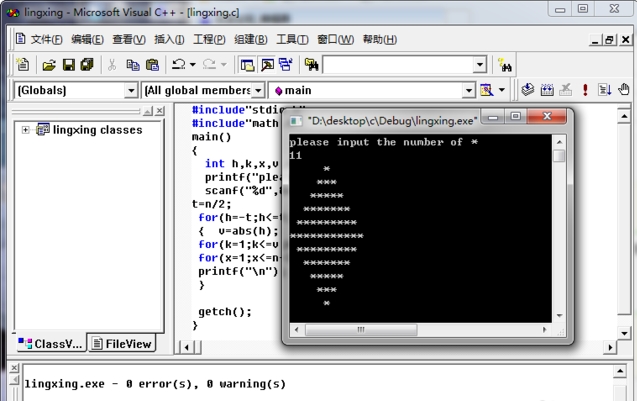The image size is (637, 401).
Task: Click the Compile icon in build toolbar
Action: (x=527, y=90)
